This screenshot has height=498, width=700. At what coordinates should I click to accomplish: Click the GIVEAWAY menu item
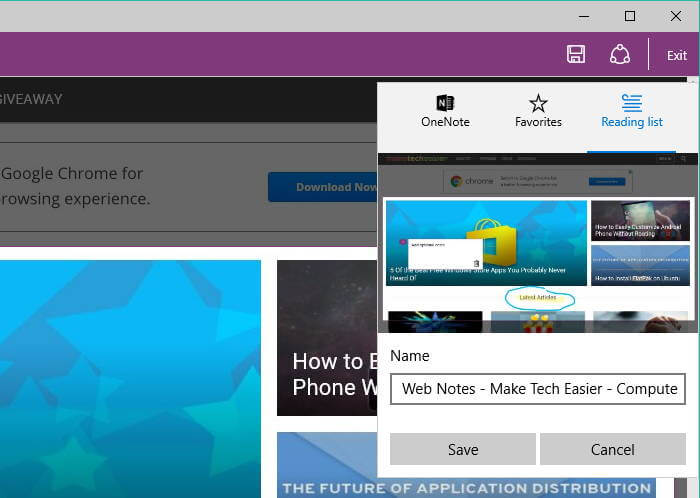coord(31,99)
